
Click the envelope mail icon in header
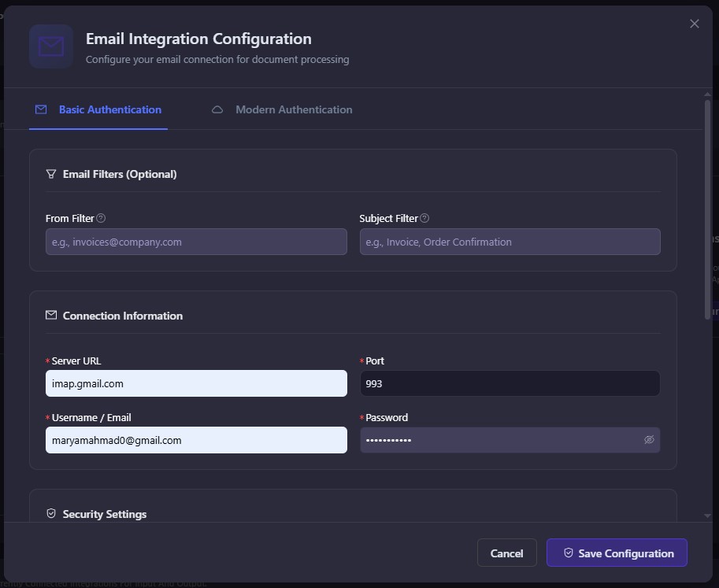pyautogui.click(x=51, y=46)
